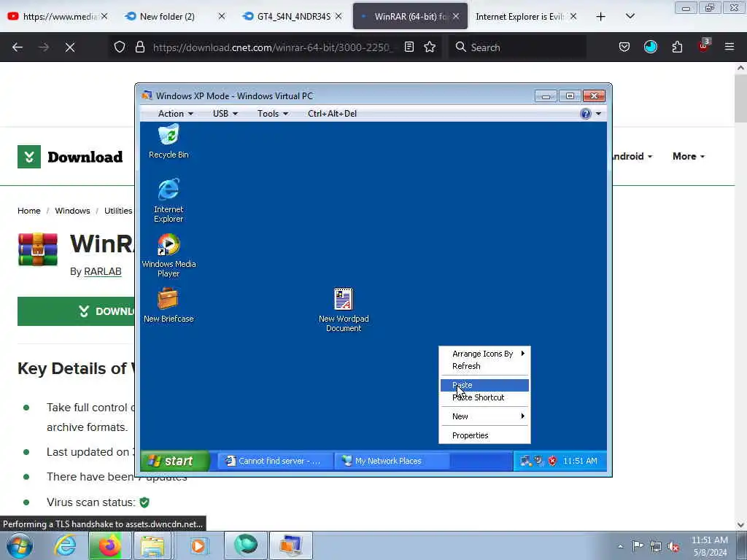Open Pocket save icon in toolbar
The width and height of the screenshot is (747, 560).
click(x=624, y=47)
